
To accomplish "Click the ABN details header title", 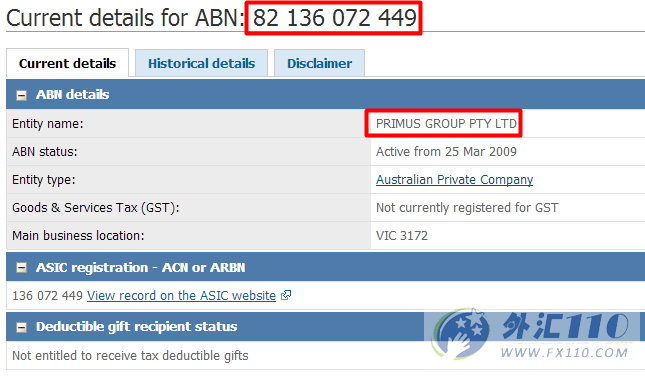I will [72, 95].
